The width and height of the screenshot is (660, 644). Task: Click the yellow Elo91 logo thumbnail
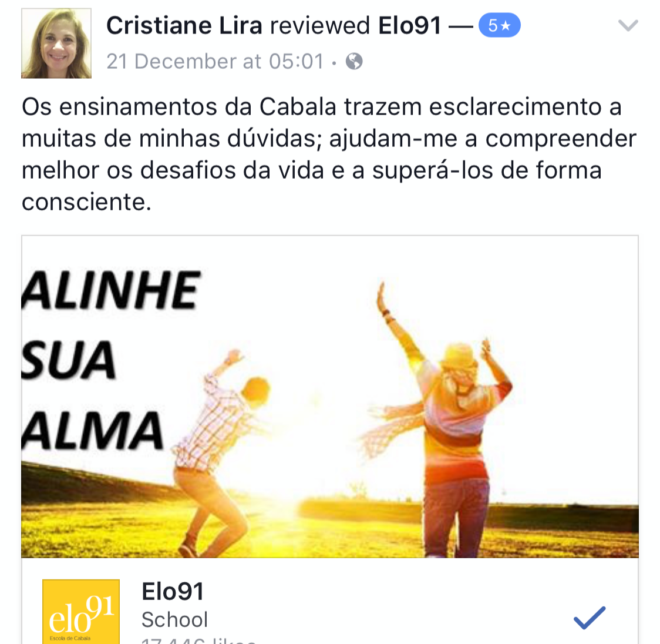point(81,612)
